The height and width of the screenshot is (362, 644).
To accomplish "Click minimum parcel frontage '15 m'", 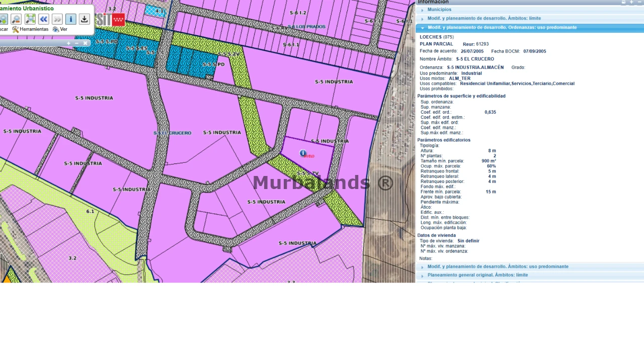I will [491, 192].
